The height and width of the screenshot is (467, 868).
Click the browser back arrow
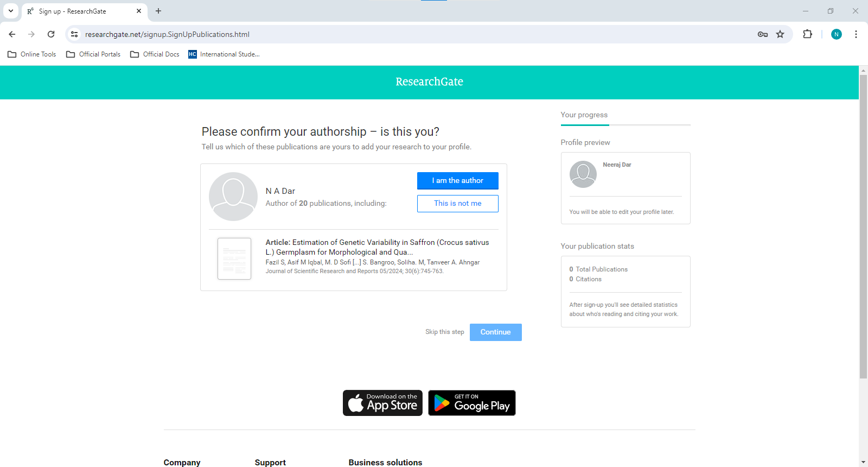pos(12,34)
